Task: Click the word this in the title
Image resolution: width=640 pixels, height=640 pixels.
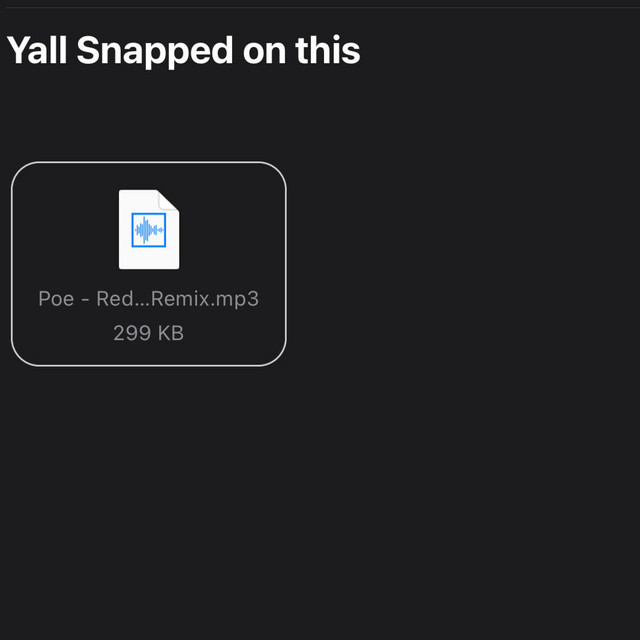Action: (326, 51)
